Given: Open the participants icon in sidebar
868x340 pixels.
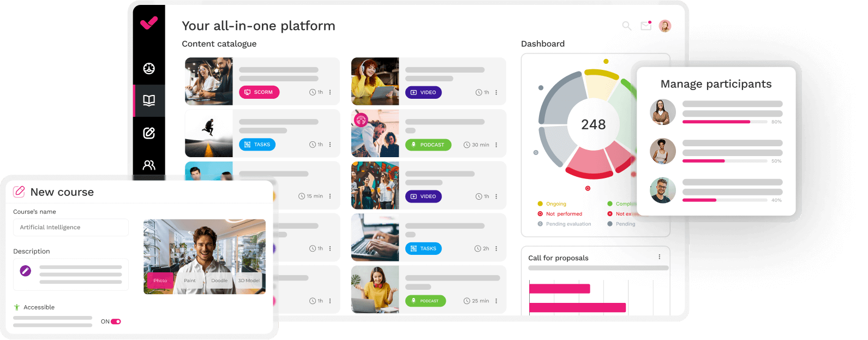Looking at the screenshot, I should pyautogui.click(x=149, y=165).
